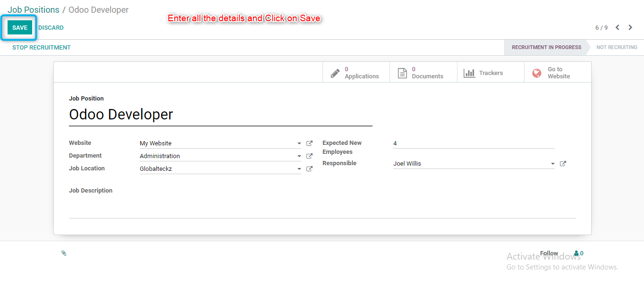Open Website external link icon
Viewport: 644px width, 286px height.
point(309,143)
